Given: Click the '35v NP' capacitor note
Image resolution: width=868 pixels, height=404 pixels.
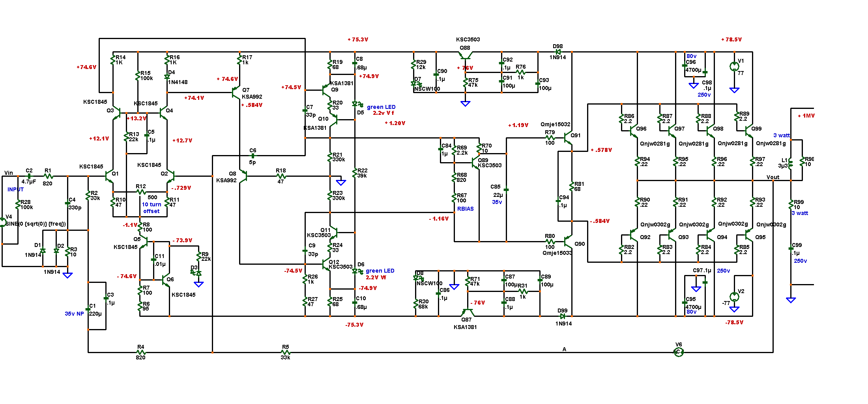Looking at the screenshot, I should coord(74,314).
